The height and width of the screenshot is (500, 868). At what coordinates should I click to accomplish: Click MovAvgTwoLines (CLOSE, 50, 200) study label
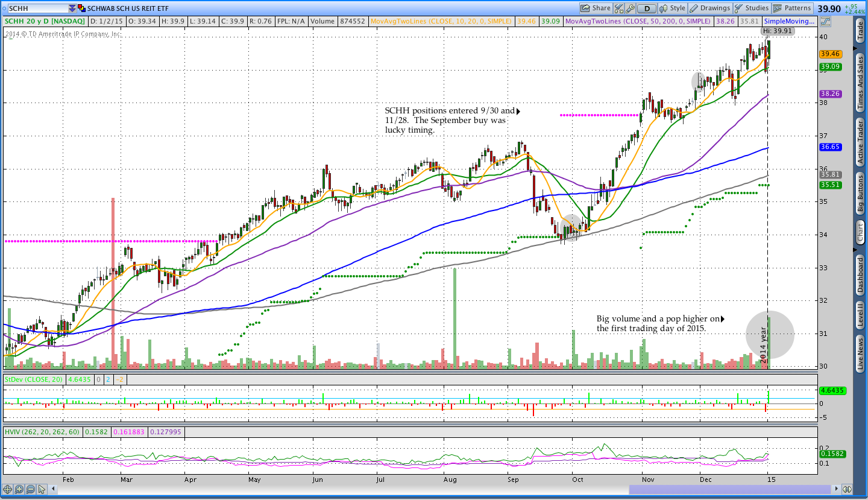(x=638, y=21)
